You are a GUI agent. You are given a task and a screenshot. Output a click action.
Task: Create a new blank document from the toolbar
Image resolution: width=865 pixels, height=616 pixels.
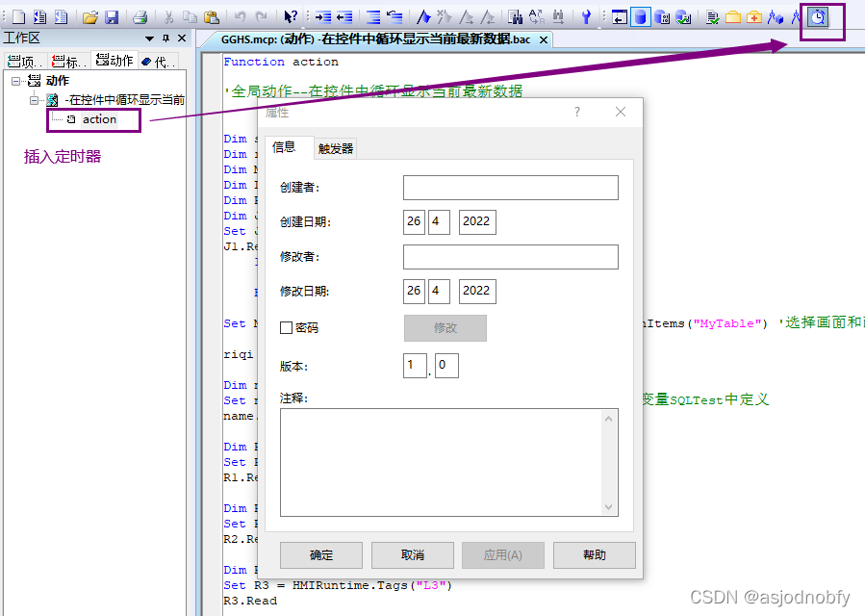[x=18, y=17]
